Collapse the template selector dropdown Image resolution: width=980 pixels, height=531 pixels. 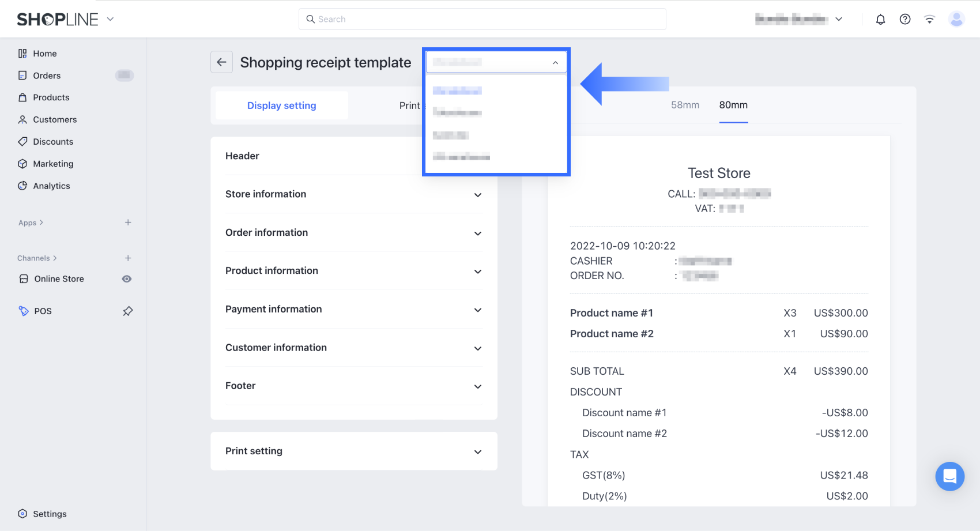click(x=555, y=62)
